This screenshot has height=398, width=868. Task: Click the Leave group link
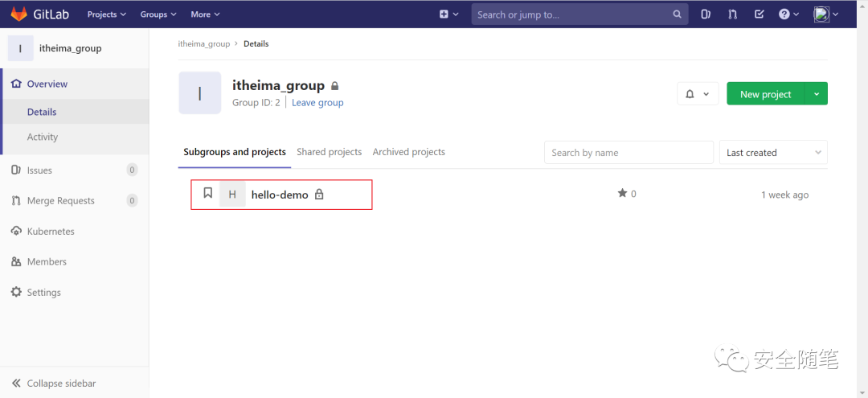(x=317, y=102)
